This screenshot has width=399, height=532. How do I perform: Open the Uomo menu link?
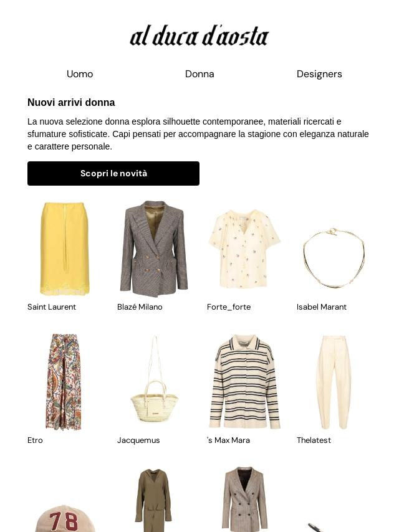coord(80,74)
